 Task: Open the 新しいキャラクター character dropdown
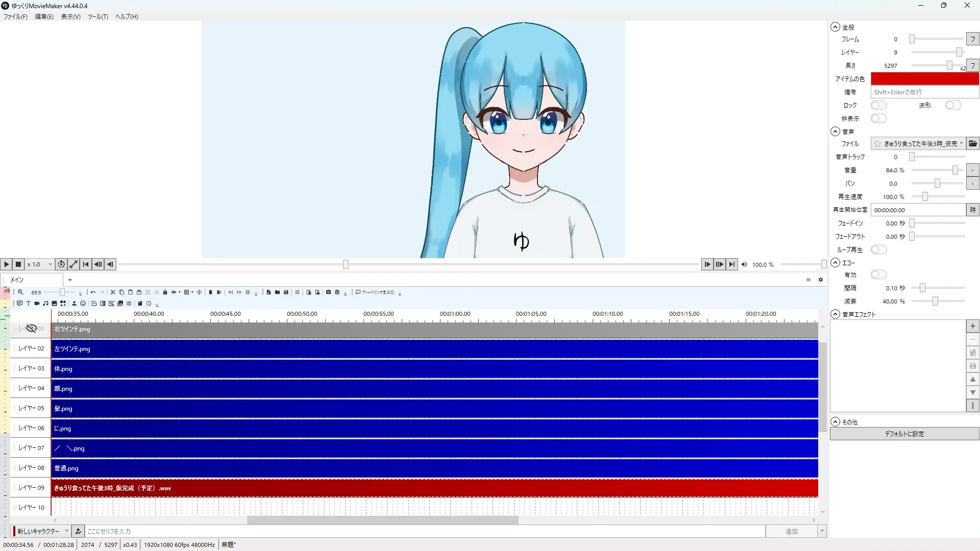click(x=42, y=531)
